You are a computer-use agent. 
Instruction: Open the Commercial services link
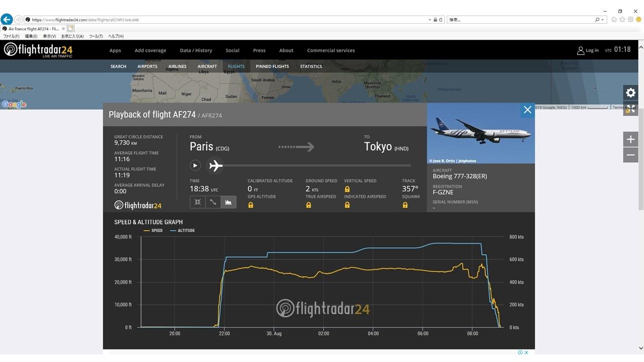pos(331,50)
